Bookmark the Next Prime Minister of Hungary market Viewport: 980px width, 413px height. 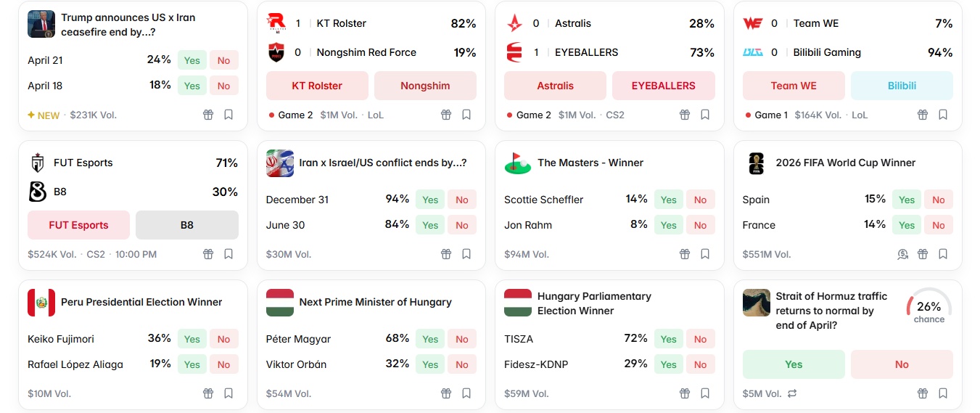(x=466, y=393)
